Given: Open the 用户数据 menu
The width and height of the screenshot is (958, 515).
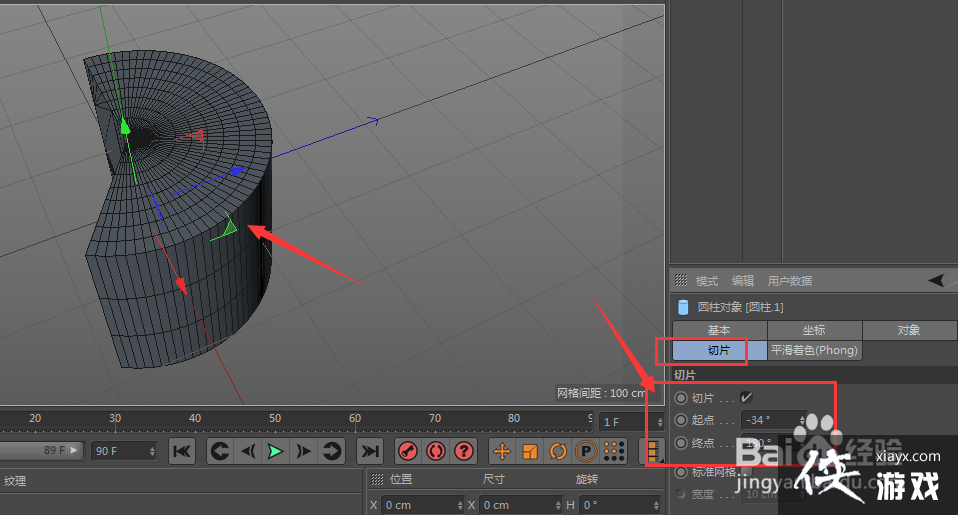Looking at the screenshot, I should click(x=790, y=281).
